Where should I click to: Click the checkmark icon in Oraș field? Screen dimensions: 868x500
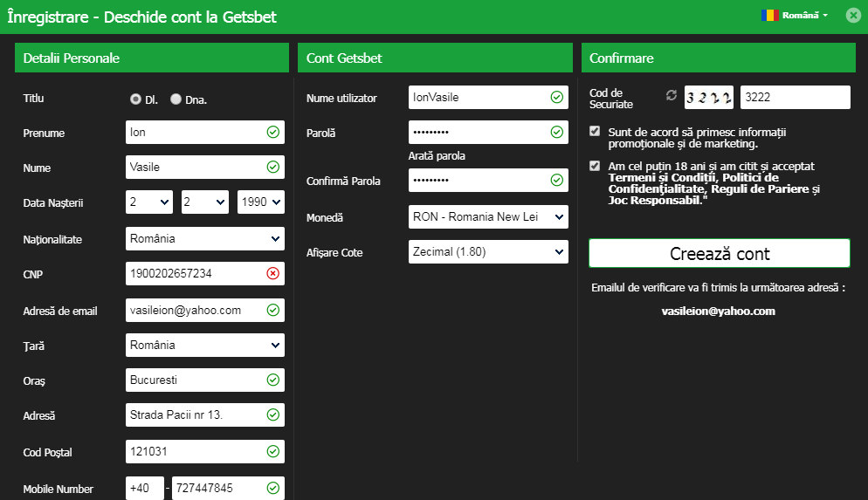click(x=273, y=380)
